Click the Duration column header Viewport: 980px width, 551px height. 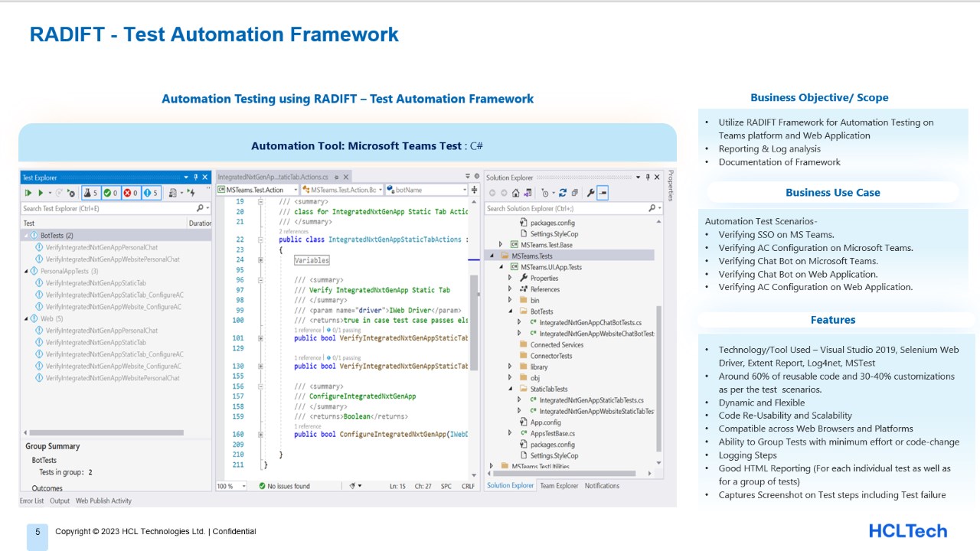(x=200, y=223)
